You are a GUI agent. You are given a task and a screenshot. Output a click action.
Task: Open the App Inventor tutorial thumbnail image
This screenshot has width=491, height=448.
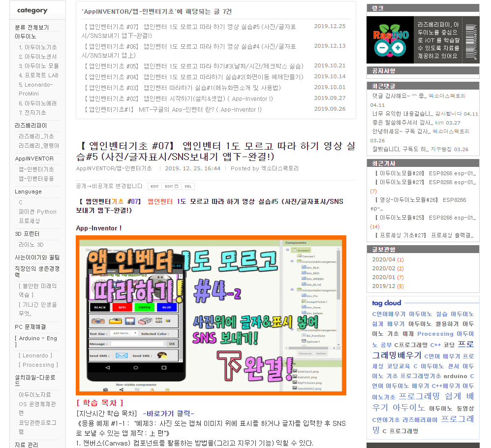tap(211, 315)
